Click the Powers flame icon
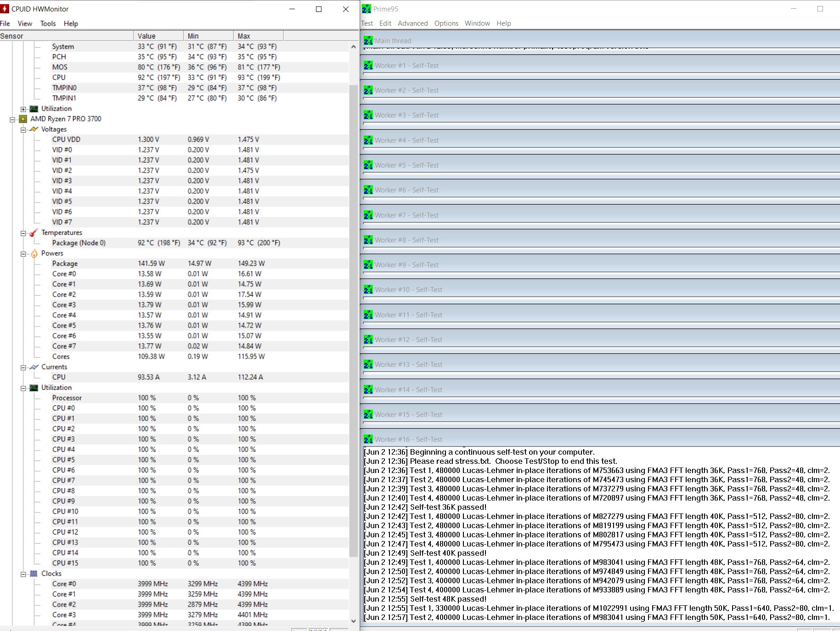Image resolution: width=840 pixels, height=631 pixels. point(34,254)
